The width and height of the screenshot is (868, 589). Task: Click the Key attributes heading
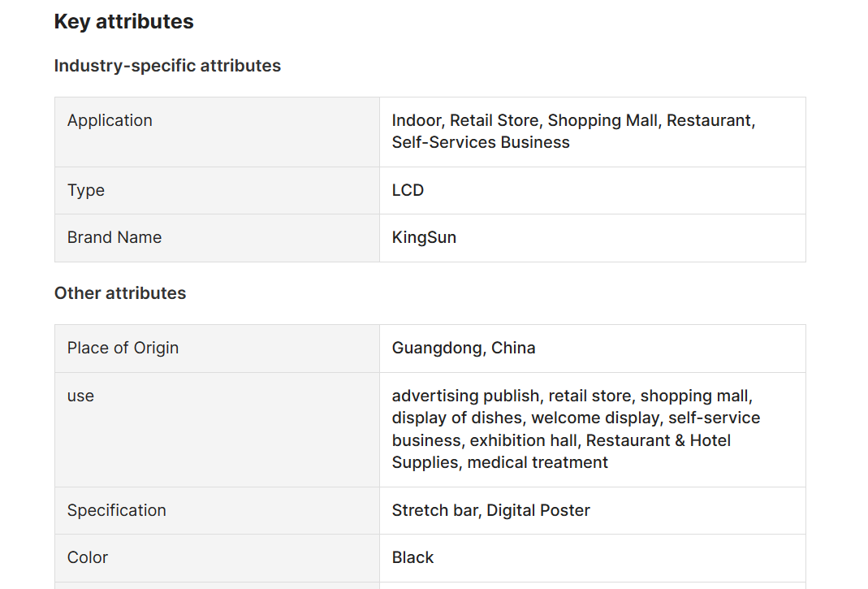click(124, 22)
